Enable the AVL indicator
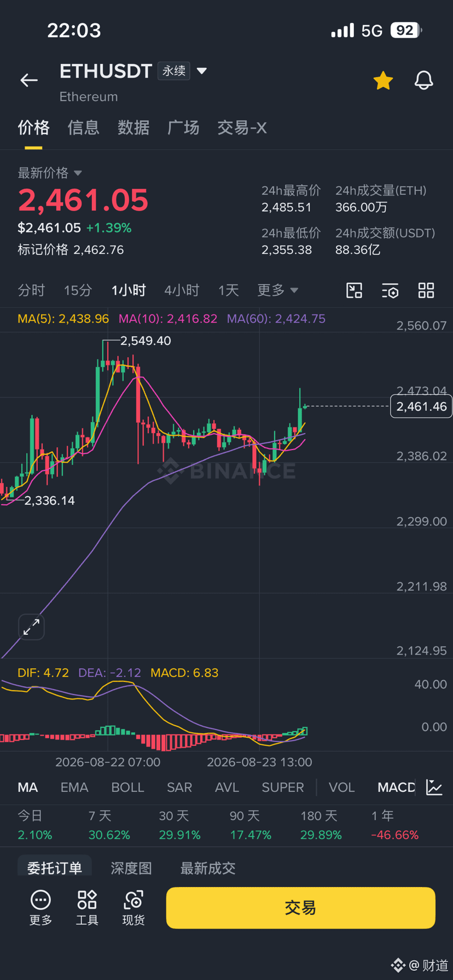Image resolution: width=453 pixels, height=980 pixels. coord(227,787)
